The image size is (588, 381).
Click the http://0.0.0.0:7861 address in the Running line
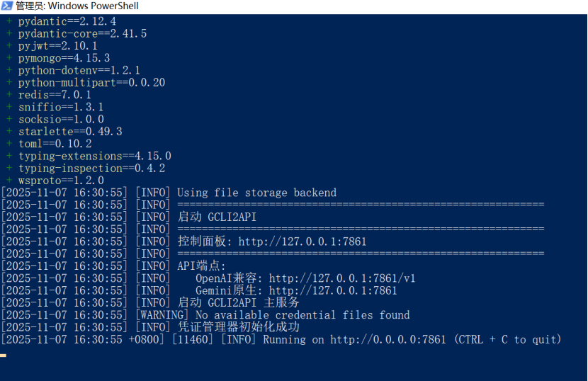pos(388,339)
